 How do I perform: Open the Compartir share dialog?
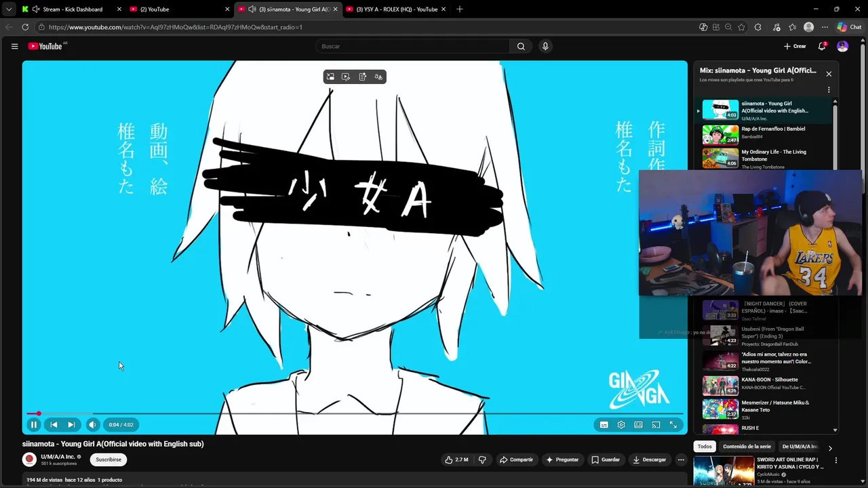[x=516, y=460]
